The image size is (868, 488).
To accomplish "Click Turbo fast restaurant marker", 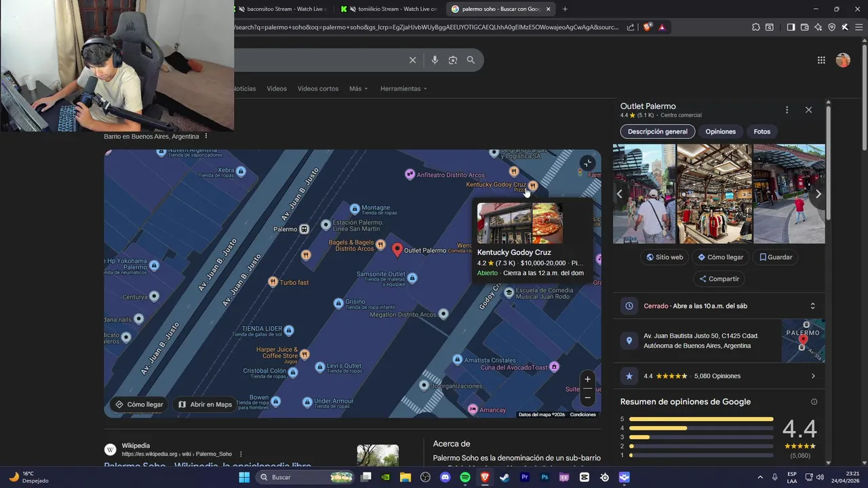I will coord(273,282).
